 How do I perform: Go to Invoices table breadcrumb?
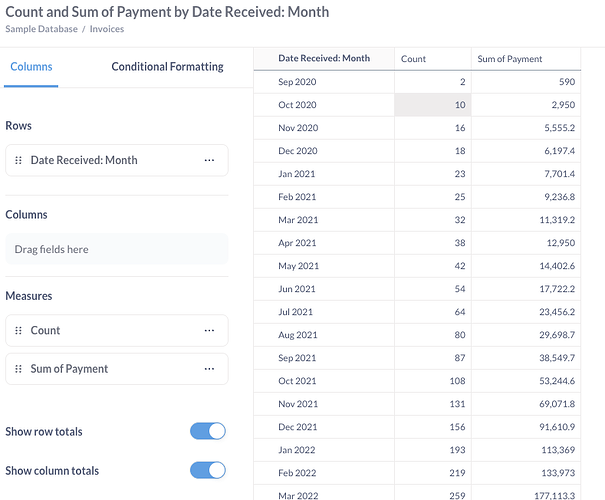point(105,29)
